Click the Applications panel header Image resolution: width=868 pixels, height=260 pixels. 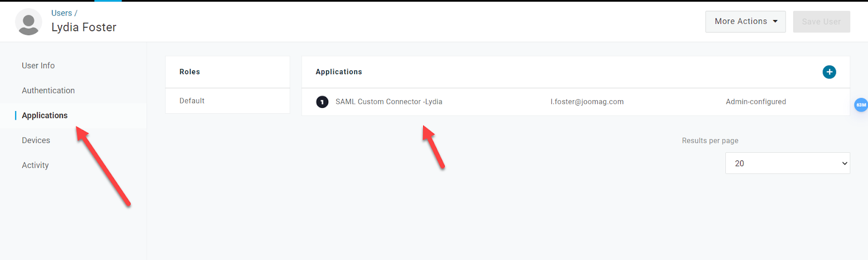[339, 72]
